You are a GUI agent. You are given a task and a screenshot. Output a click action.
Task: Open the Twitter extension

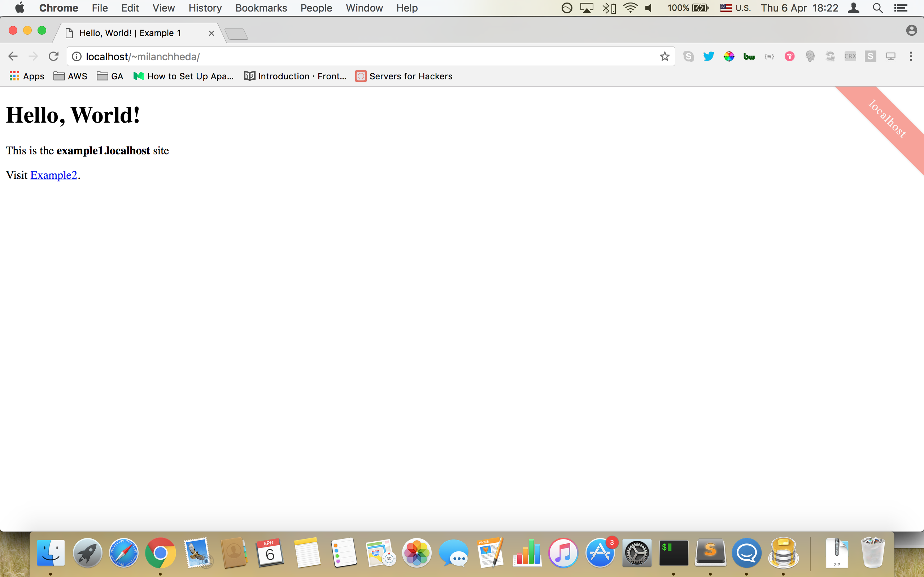(709, 56)
